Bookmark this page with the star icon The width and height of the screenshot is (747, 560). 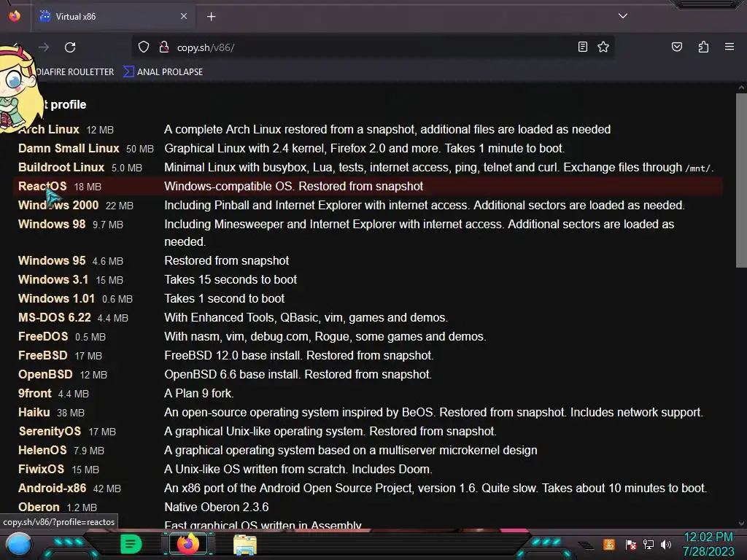coord(603,47)
